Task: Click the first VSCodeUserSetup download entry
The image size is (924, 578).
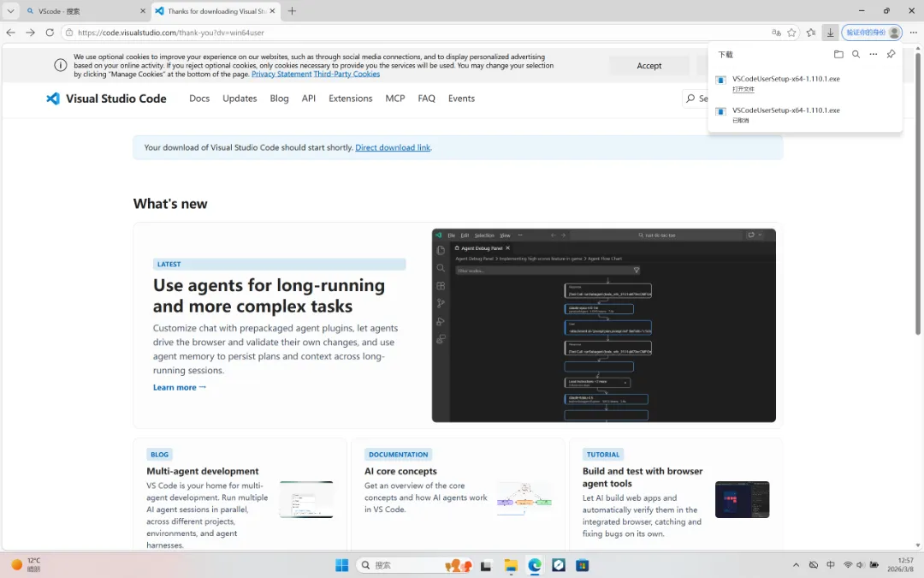Action: (805, 83)
